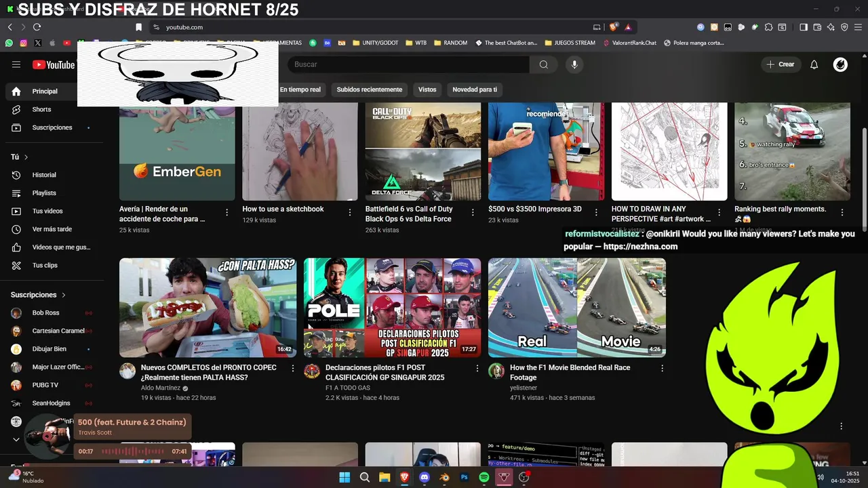Open yelistener channel avatar
Screen dimensions: 868x488
496,371
